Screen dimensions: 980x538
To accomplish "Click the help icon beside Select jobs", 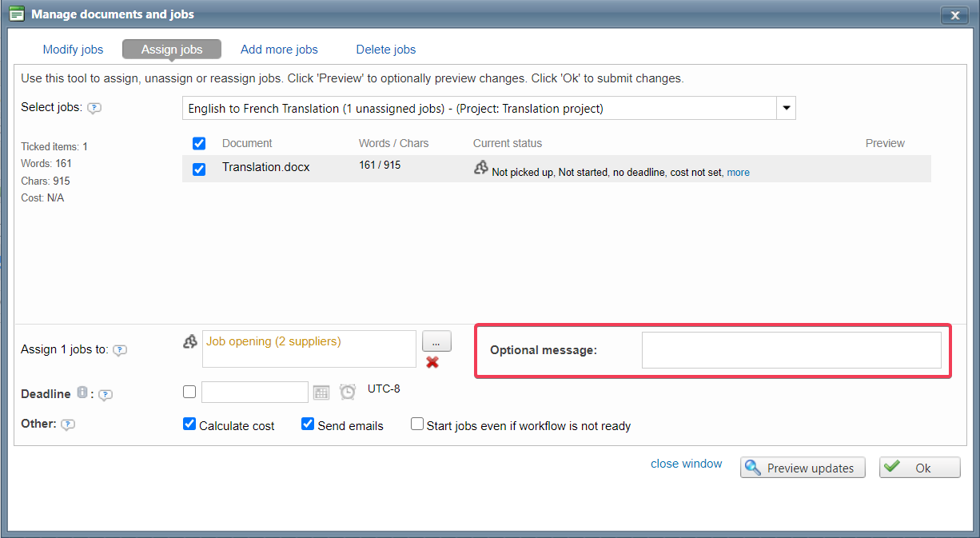I will coord(94,109).
